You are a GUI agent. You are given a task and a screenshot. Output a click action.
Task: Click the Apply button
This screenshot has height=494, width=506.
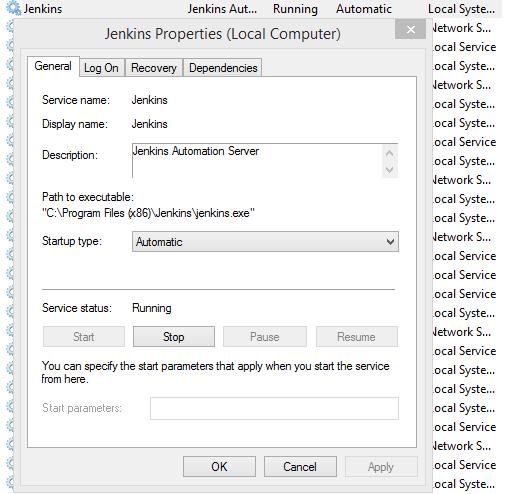pyautogui.click(x=381, y=467)
